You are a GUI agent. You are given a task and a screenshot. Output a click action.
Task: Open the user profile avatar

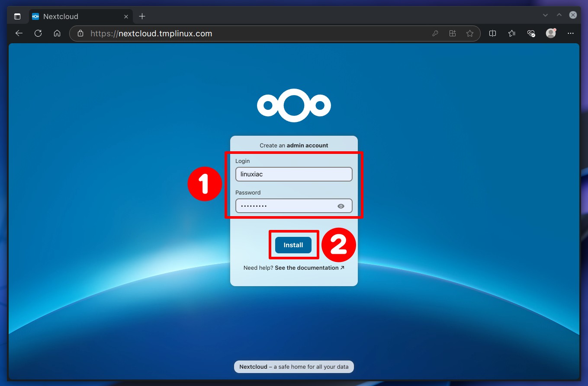point(551,33)
